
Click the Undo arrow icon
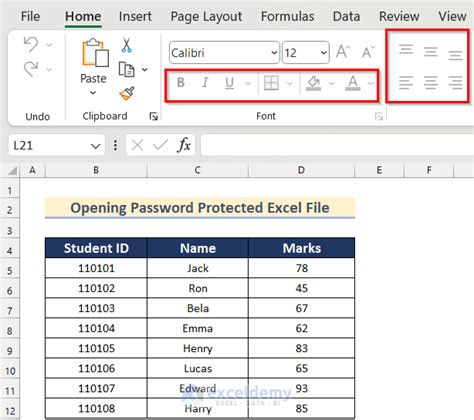[x=31, y=44]
